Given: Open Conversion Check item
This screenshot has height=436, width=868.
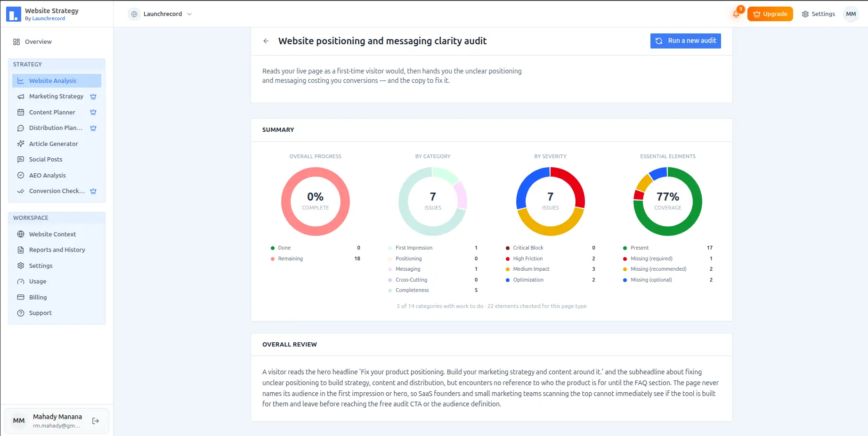Looking at the screenshot, I should (x=57, y=191).
